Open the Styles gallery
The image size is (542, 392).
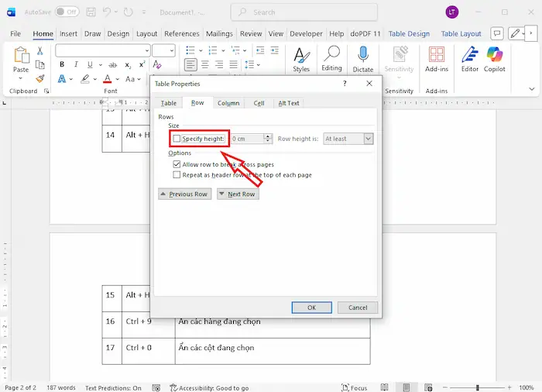[x=301, y=58]
